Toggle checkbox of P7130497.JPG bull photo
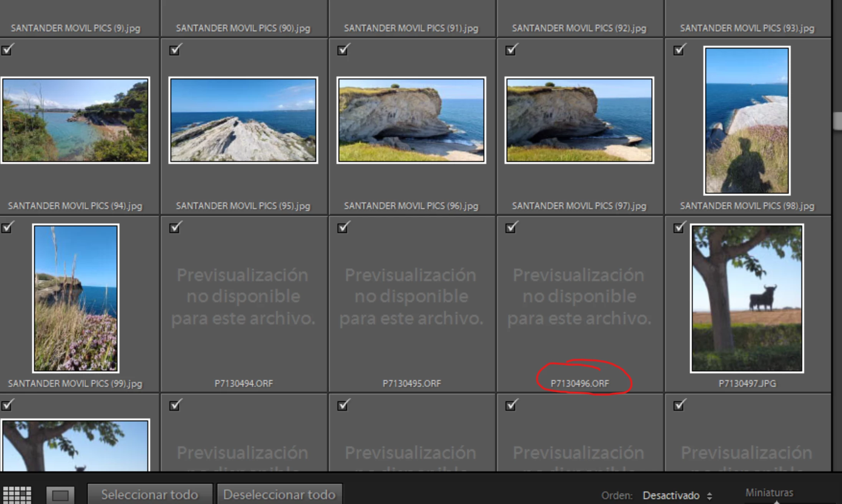Viewport: 842px width, 504px height. pyautogui.click(x=679, y=228)
